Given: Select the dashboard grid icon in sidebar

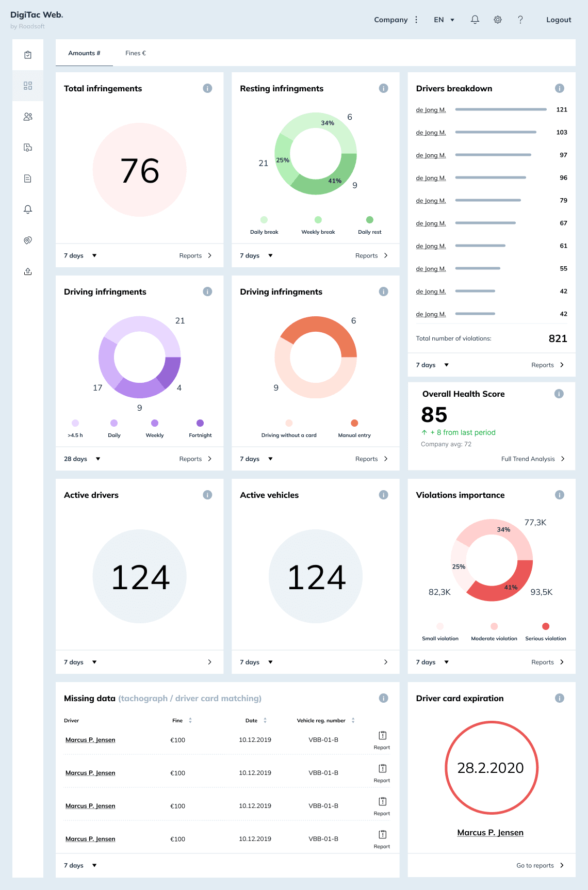Looking at the screenshot, I should pos(28,86).
